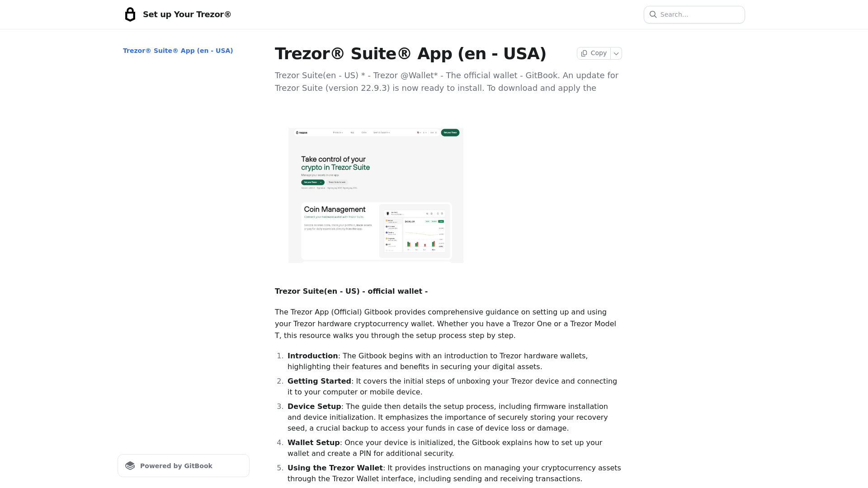Click the 'Getting Started' list item heading

319,381
